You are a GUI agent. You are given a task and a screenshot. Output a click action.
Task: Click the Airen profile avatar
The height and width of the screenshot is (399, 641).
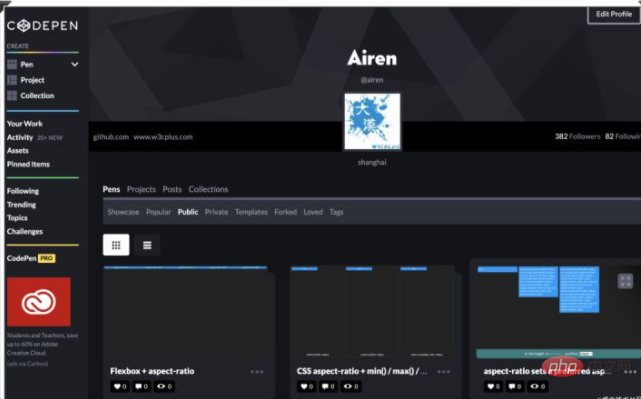pyautogui.click(x=372, y=121)
